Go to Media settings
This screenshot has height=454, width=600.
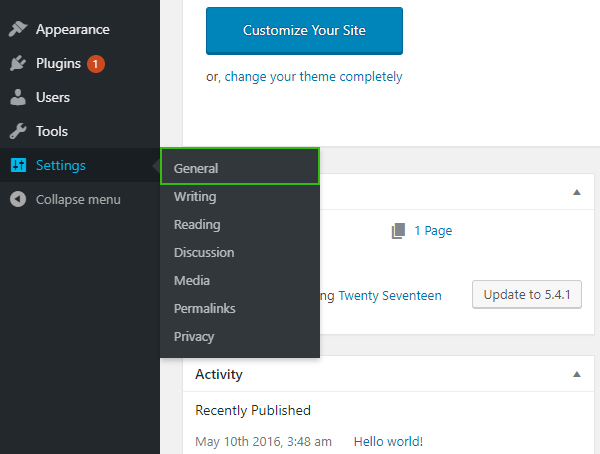[x=192, y=281]
